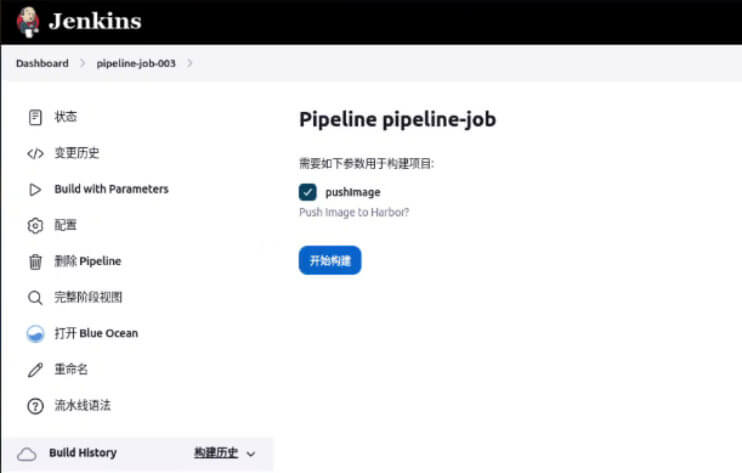Click the Jenkins title text in header
The height and width of the screenshot is (473, 742).
[95, 21]
